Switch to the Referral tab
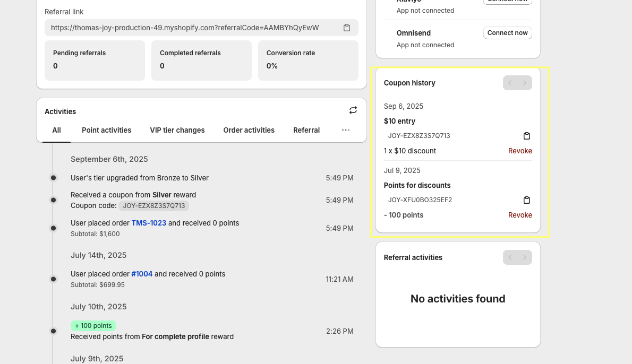The height and width of the screenshot is (364, 632). coord(306,130)
